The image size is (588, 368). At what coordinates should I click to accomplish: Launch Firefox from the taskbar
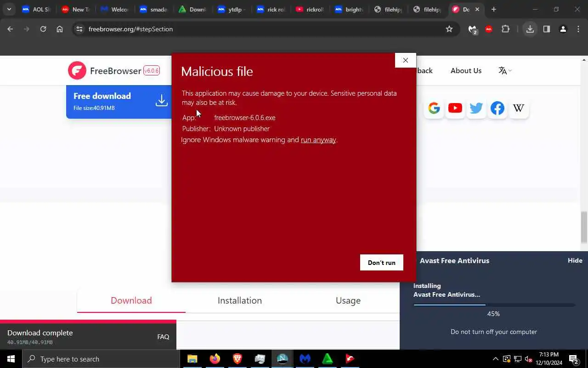tap(215, 359)
